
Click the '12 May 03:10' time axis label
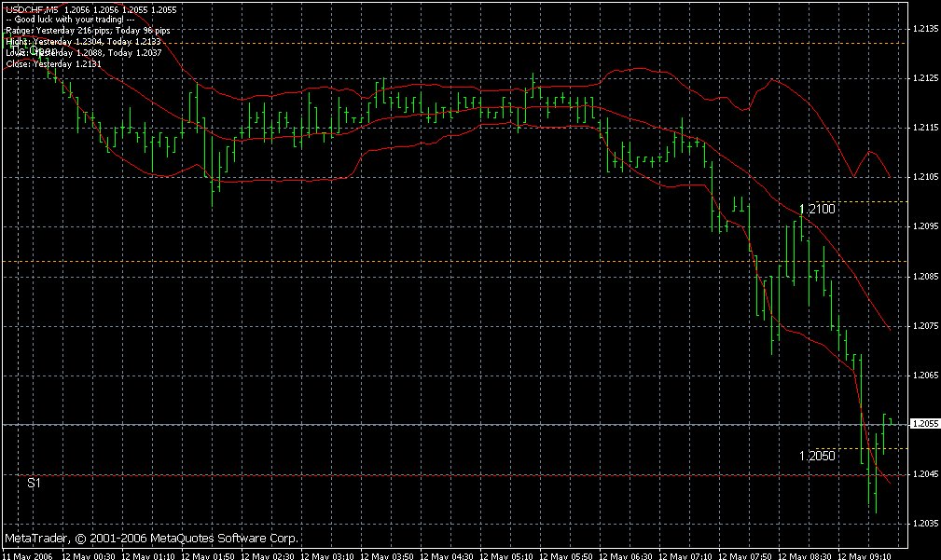pyautogui.click(x=327, y=555)
